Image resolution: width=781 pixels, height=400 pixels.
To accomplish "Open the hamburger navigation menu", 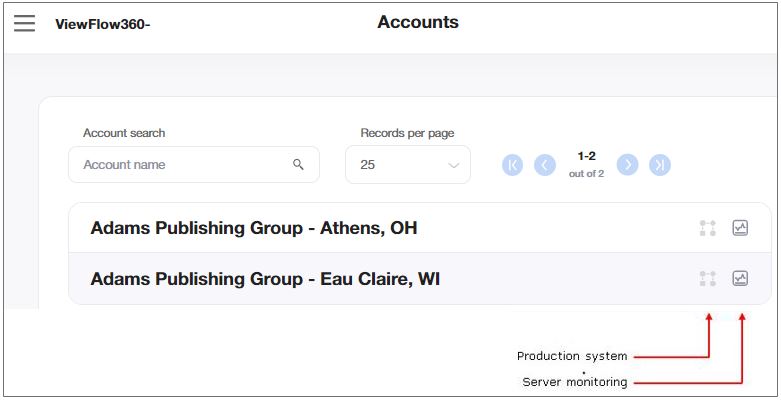I will pyautogui.click(x=24, y=23).
